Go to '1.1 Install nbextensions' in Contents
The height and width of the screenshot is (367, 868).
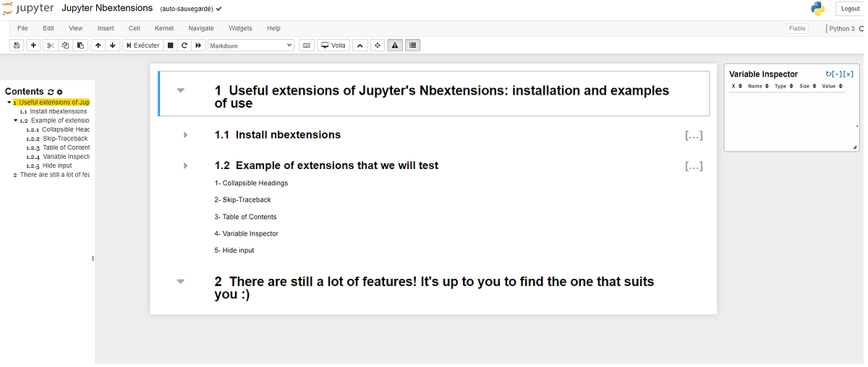pyautogui.click(x=53, y=111)
